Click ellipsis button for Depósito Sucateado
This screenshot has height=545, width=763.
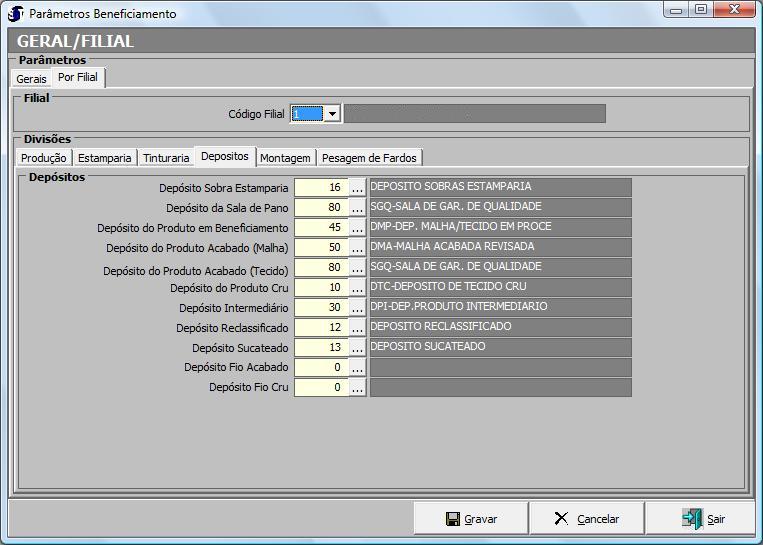pos(357,348)
